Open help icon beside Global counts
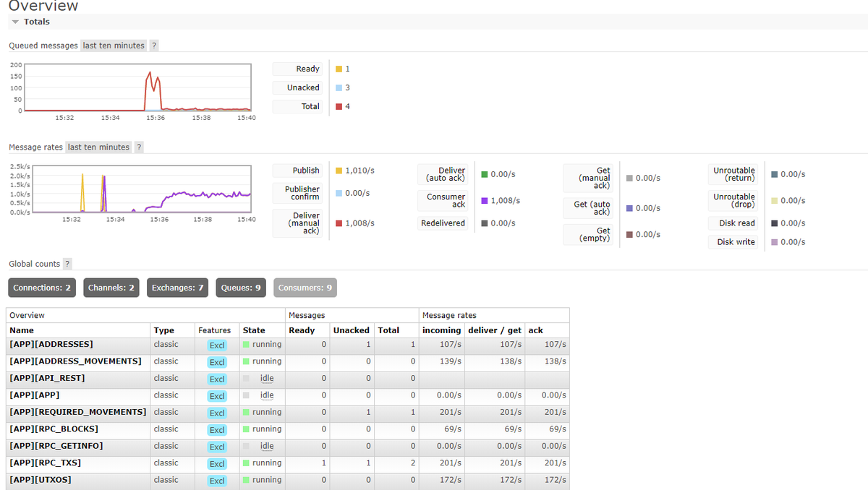The height and width of the screenshot is (490, 868). click(67, 265)
